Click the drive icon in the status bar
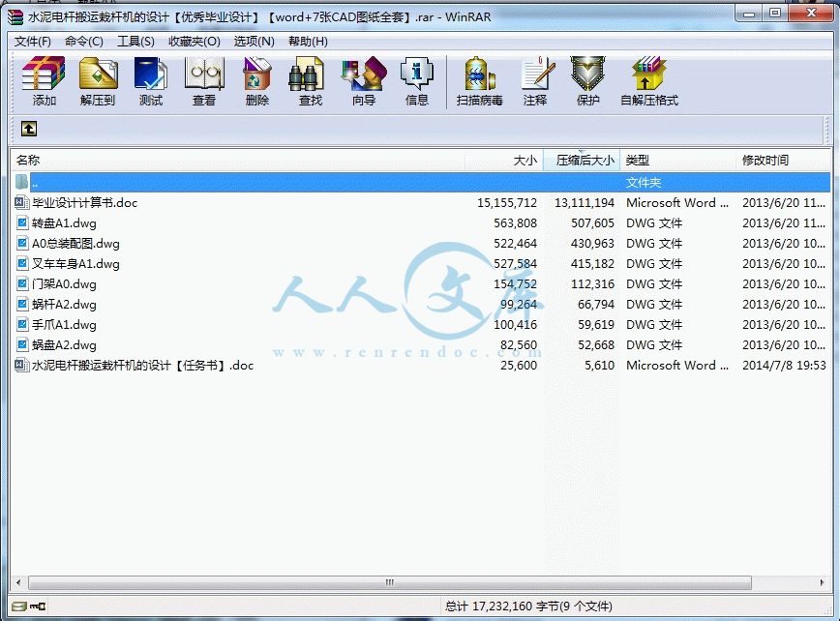The image size is (840, 621). (x=18, y=606)
